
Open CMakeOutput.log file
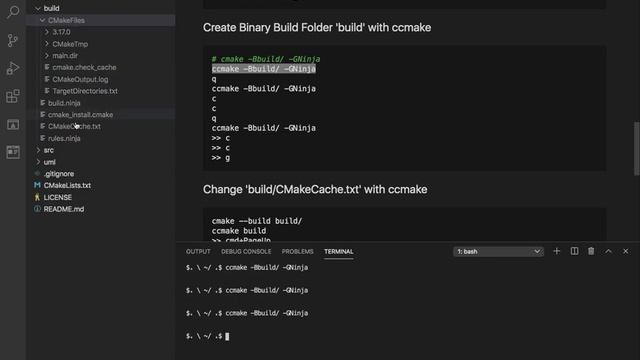click(x=80, y=79)
